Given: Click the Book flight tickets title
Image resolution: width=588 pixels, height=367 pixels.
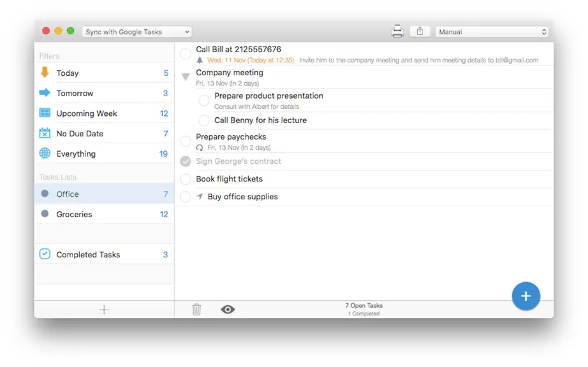Looking at the screenshot, I should pos(229,179).
